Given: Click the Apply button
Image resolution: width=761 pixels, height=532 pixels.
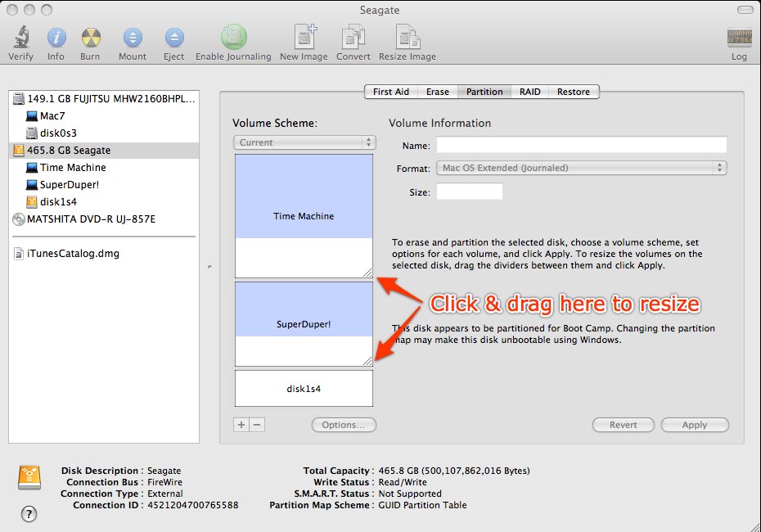Looking at the screenshot, I should [695, 425].
